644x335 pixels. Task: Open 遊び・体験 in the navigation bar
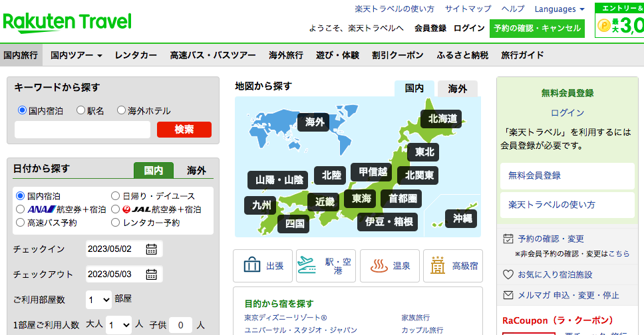[337, 55]
